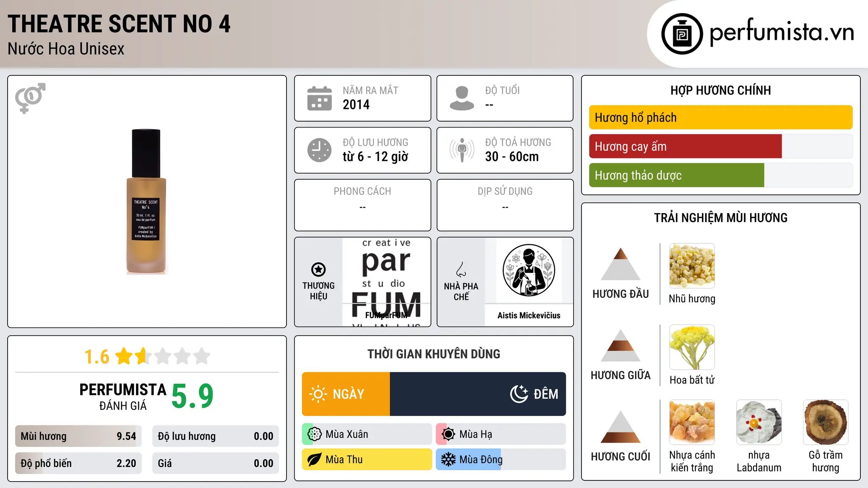This screenshot has height=488, width=868.
Task: Click the nose icon above Nhà pha chế
Action: click(461, 269)
